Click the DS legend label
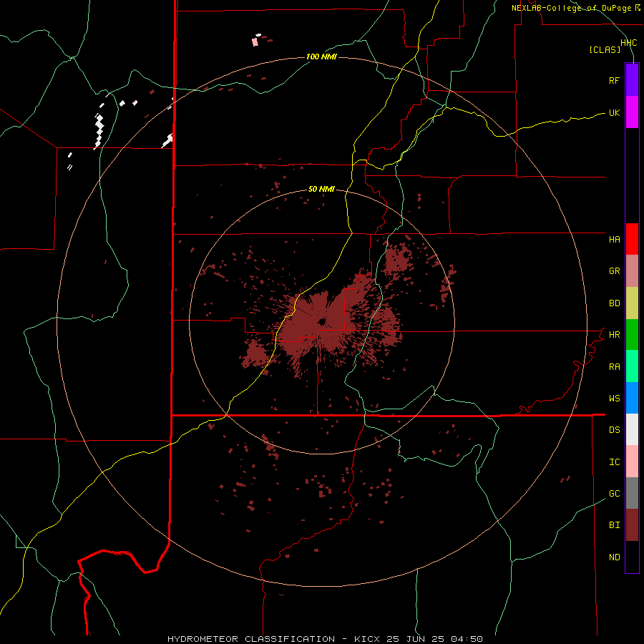The width and height of the screenshot is (644, 644). click(614, 430)
